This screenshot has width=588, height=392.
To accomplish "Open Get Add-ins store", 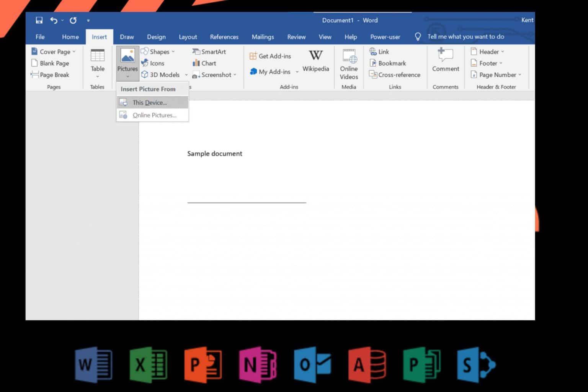I will pyautogui.click(x=270, y=56).
